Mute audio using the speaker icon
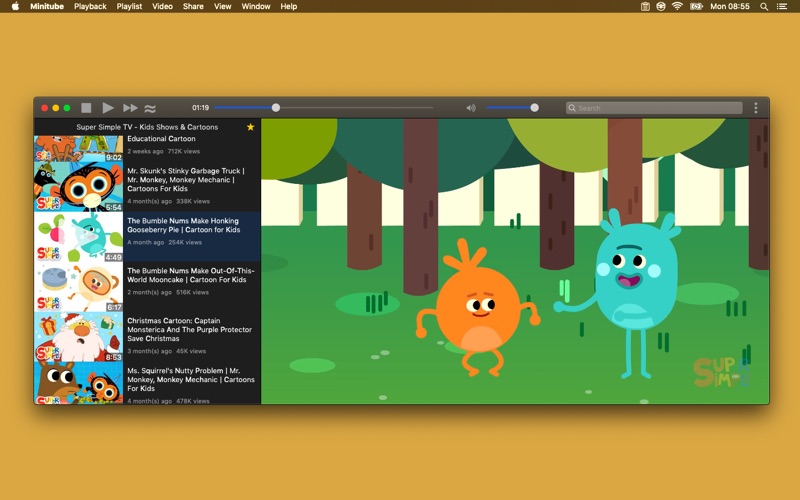The image size is (800, 500). pos(470,108)
